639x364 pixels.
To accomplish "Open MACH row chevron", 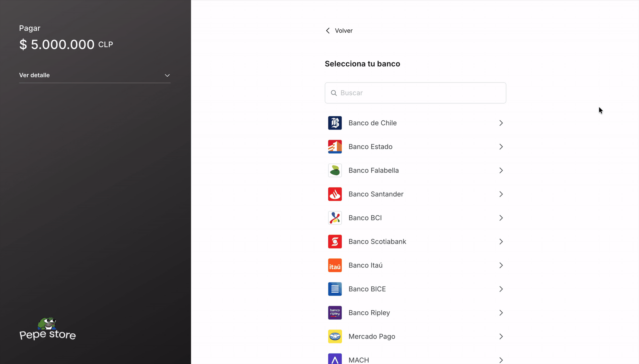I will tap(501, 360).
